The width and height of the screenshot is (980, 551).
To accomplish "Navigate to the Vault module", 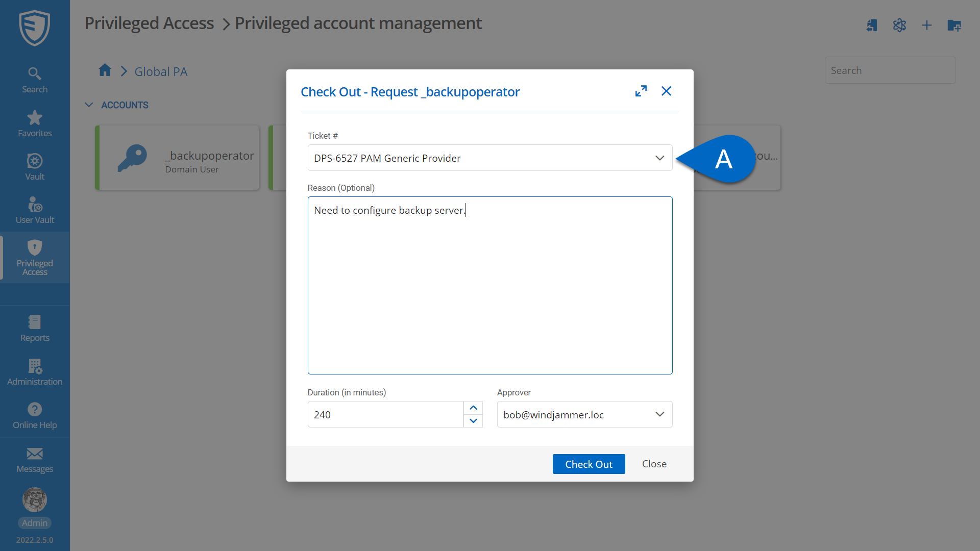I will [34, 167].
